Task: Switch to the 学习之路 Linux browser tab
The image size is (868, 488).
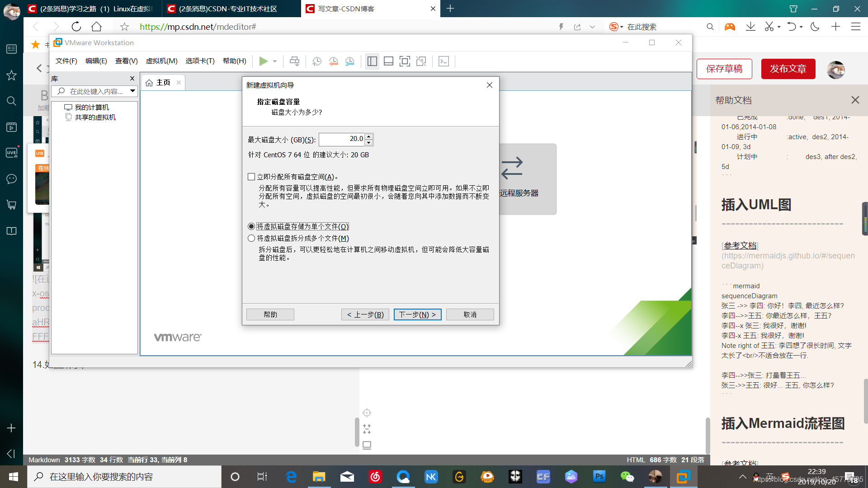Action: pos(92,9)
